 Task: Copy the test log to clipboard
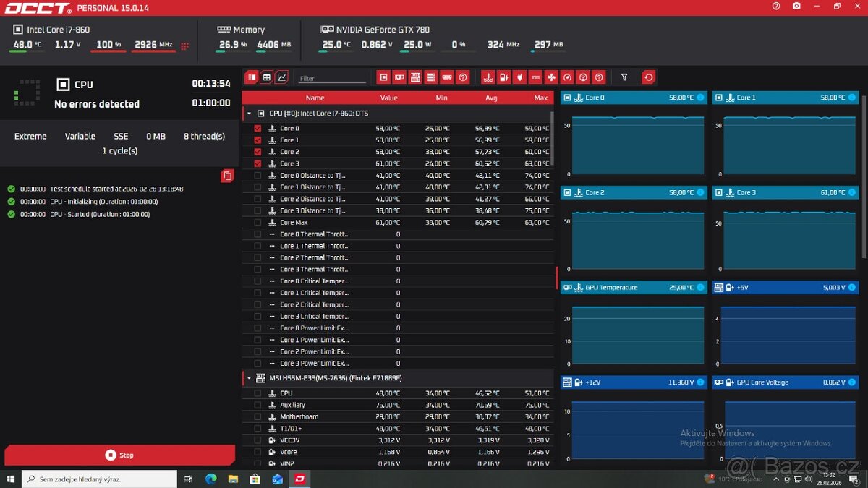pos(227,176)
